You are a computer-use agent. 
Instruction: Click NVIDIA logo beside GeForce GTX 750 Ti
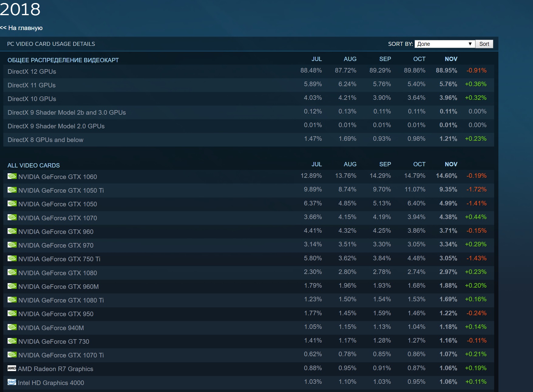coord(12,259)
